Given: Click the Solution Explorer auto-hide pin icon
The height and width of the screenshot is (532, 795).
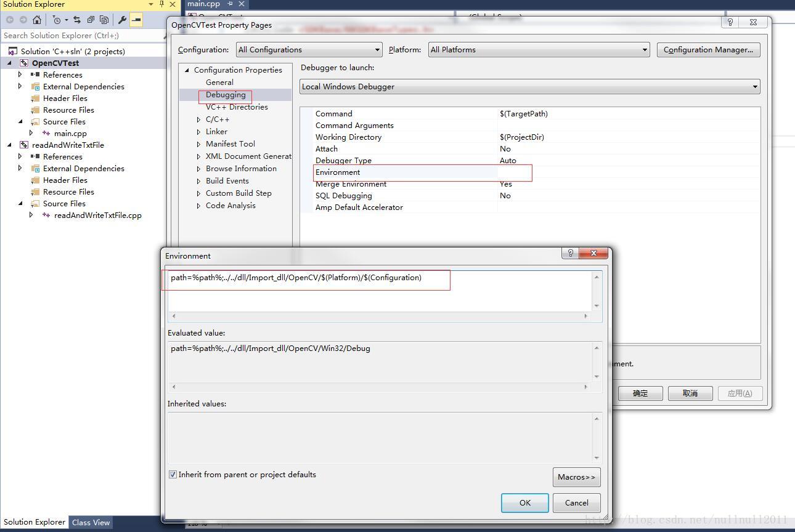Looking at the screenshot, I should [x=161, y=4].
